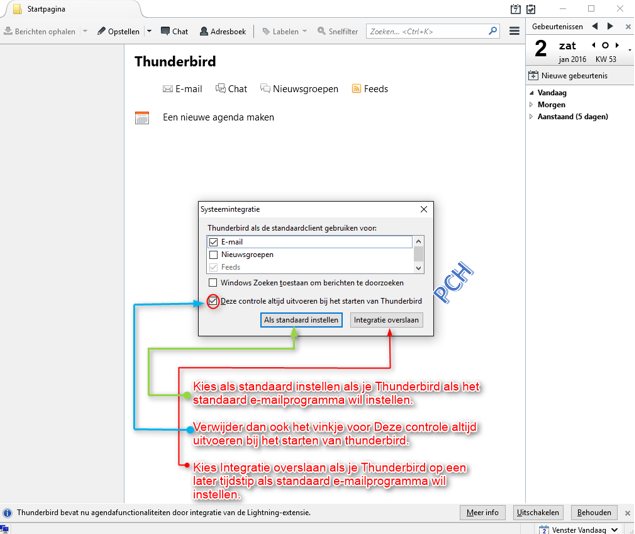Expand the Morgen section
Image resolution: width=635 pixels, height=534 pixels.
[531, 104]
